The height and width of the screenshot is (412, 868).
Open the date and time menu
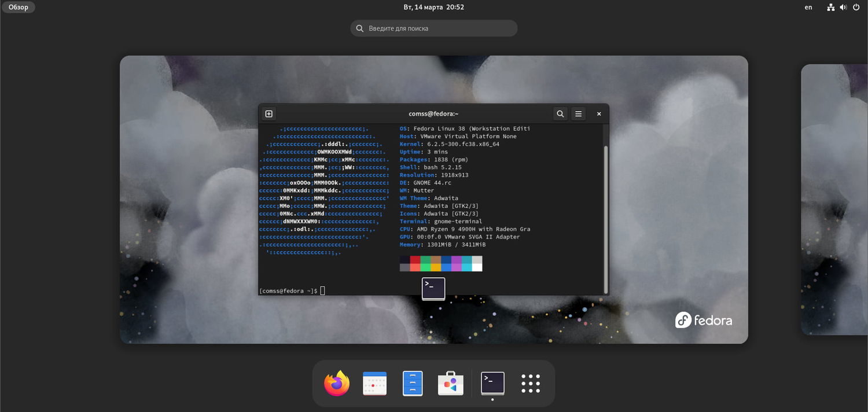tap(433, 8)
